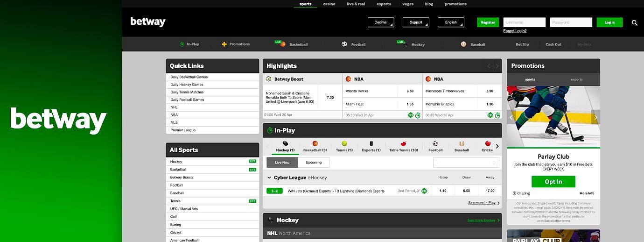Viewport: 644px width, 242px height.
Task: Select the Cricket In-Play icon
Action: [488, 143]
